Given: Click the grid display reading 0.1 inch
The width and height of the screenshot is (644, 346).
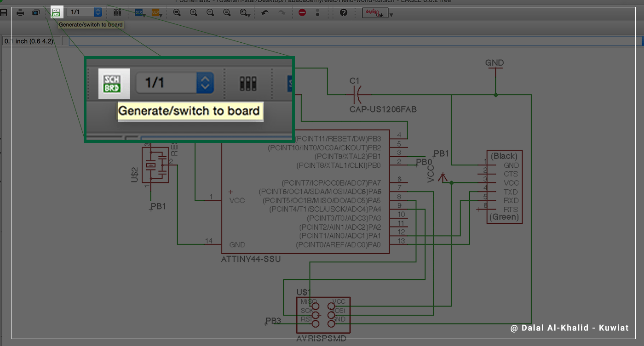Looking at the screenshot, I should [29, 41].
